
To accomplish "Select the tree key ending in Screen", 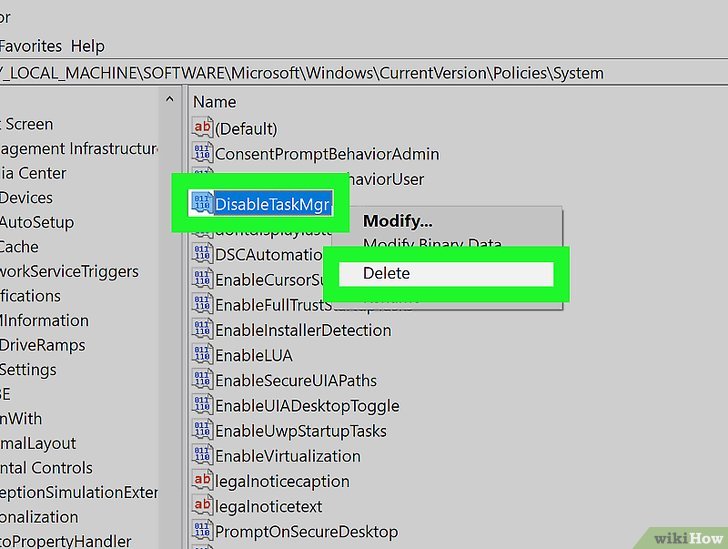I will (x=26, y=124).
